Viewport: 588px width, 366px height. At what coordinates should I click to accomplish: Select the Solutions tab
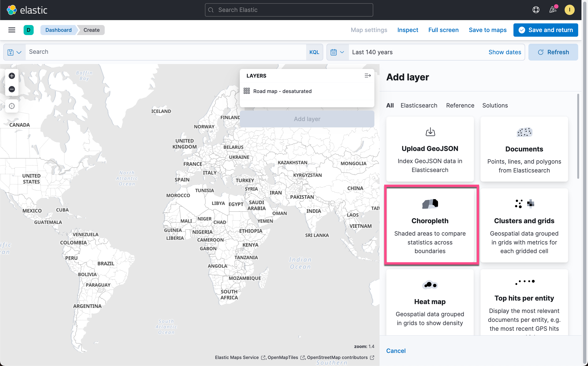click(x=495, y=105)
